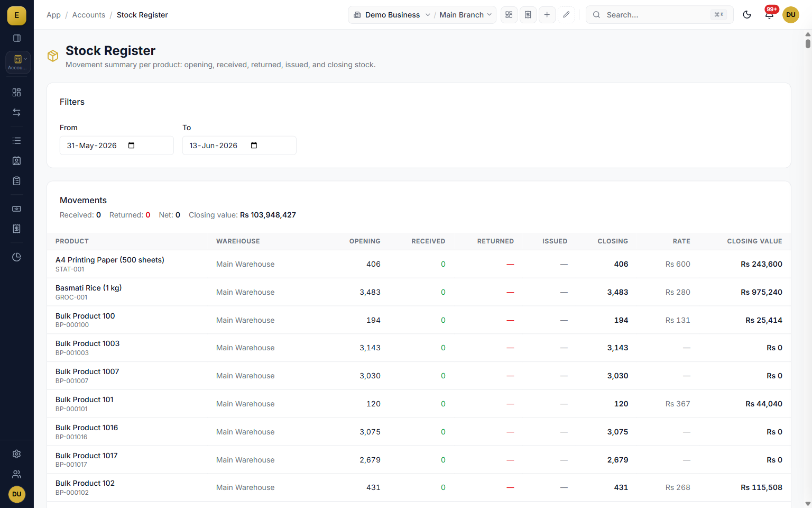Open the Accounts module switcher dropdown
The width and height of the screenshot is (812, 508).
point(18,62)
